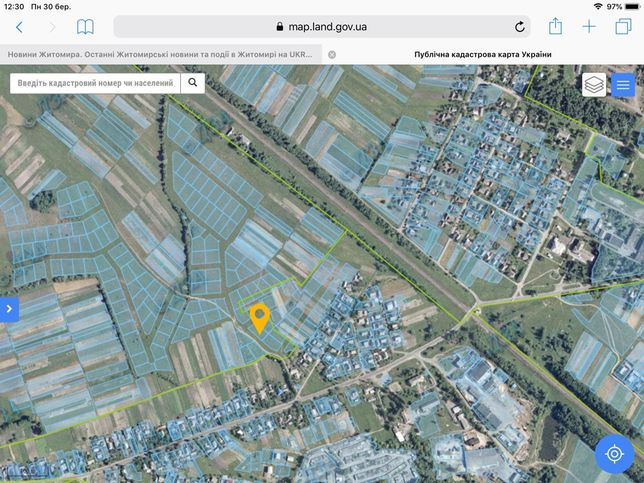Tap the Wi-Fi status icon
644x483 pixels.
598,7
